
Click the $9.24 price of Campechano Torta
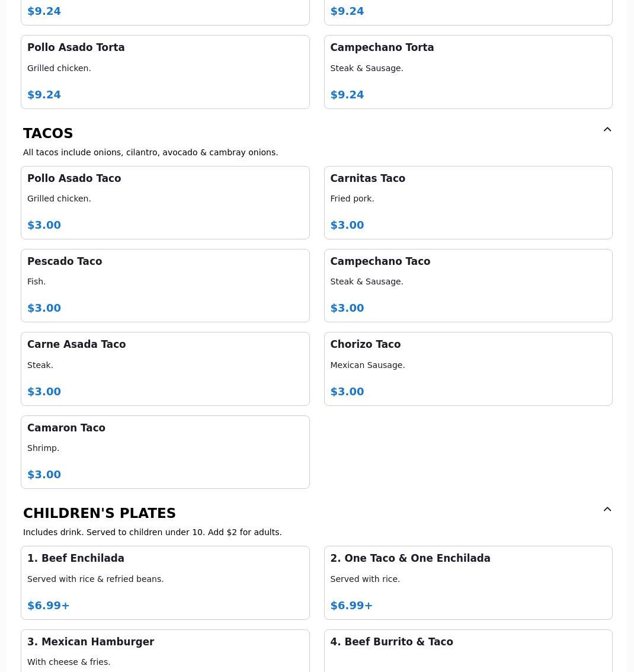347,95
